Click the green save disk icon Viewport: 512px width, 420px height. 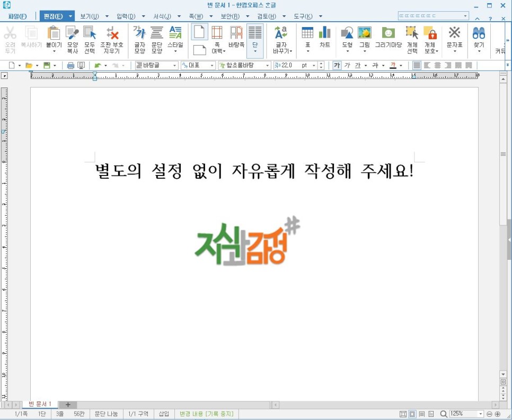pyautogui.click(x=47, y=65)
